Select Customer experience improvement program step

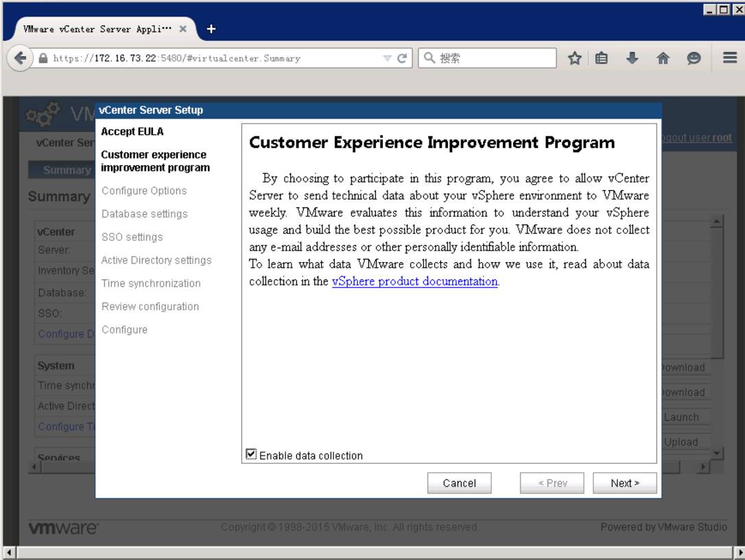click(x=155, y=161)
